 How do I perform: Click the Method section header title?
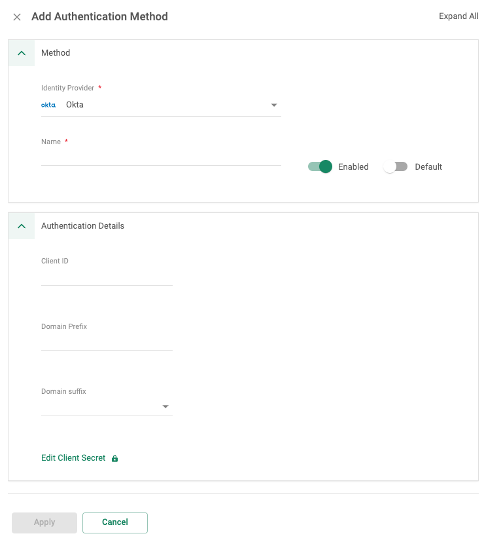click(x=56, y=53)
